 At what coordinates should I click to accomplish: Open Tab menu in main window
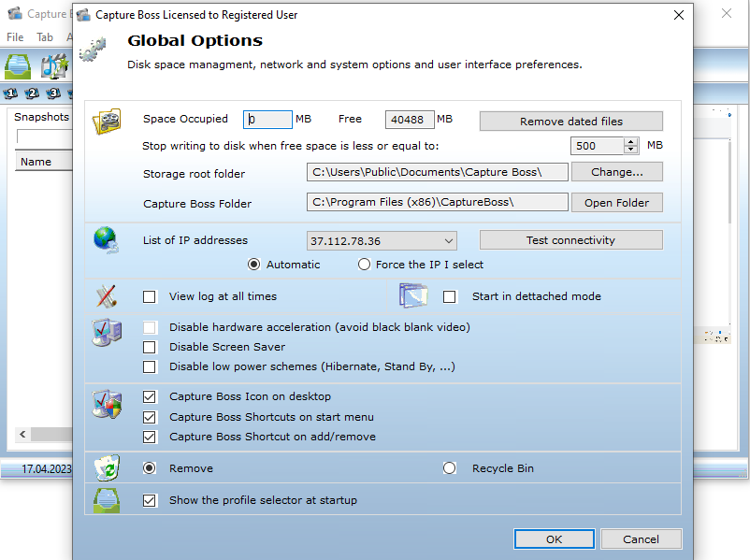45,37
